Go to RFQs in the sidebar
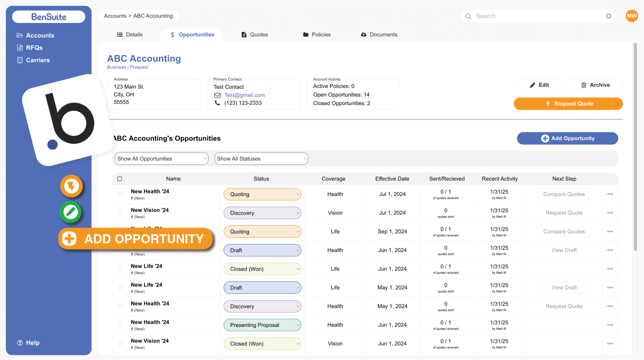 point(30,48)
